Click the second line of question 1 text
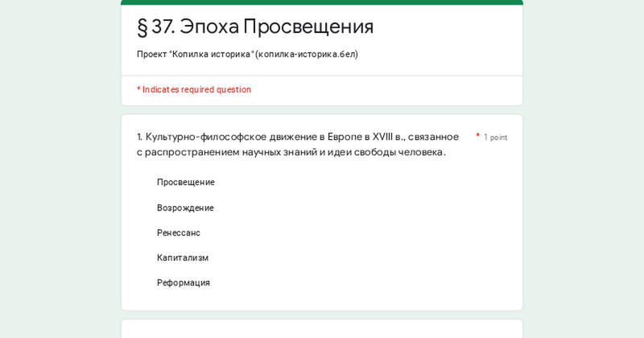The image size is (644, 338). pos(291,152)
